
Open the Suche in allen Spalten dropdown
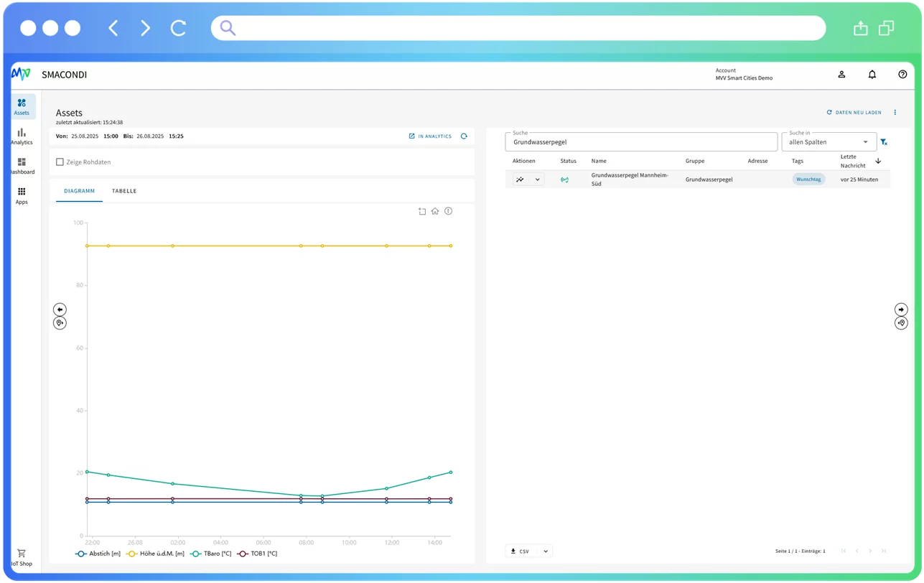[829, 141]
